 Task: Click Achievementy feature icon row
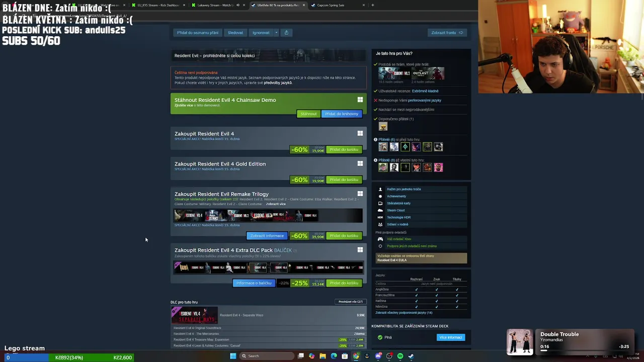click(x=421, y=196)
